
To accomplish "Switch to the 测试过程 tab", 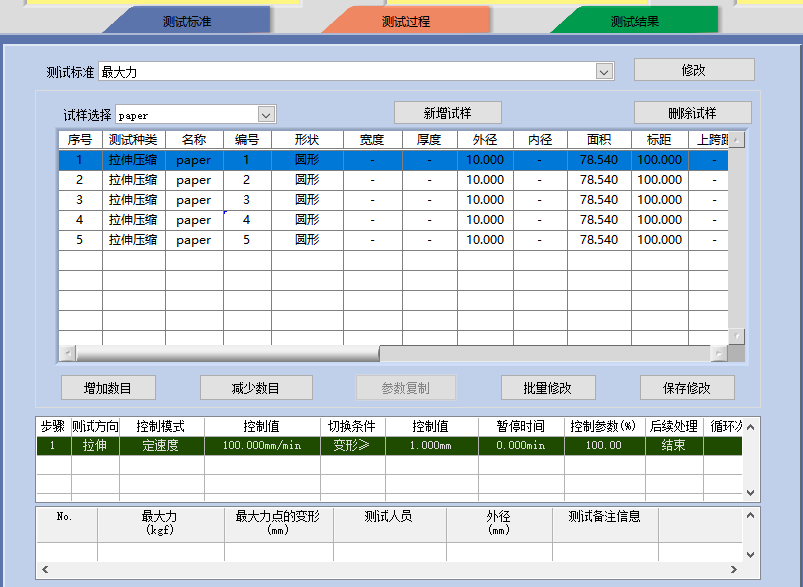I will coord(405,21).
